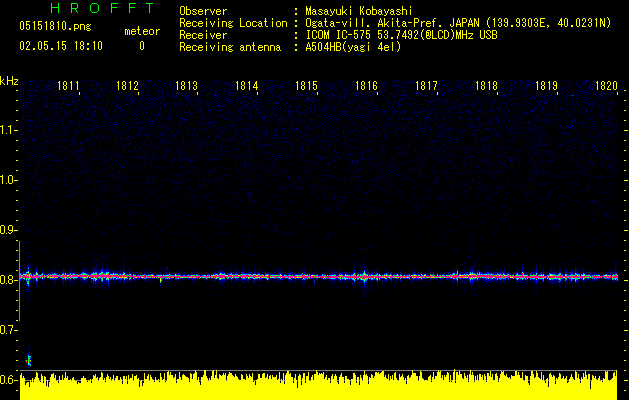Viewport: 629px width, 400px height.
Task: Click the Receiving antenna label
Action: click(230, 47)
